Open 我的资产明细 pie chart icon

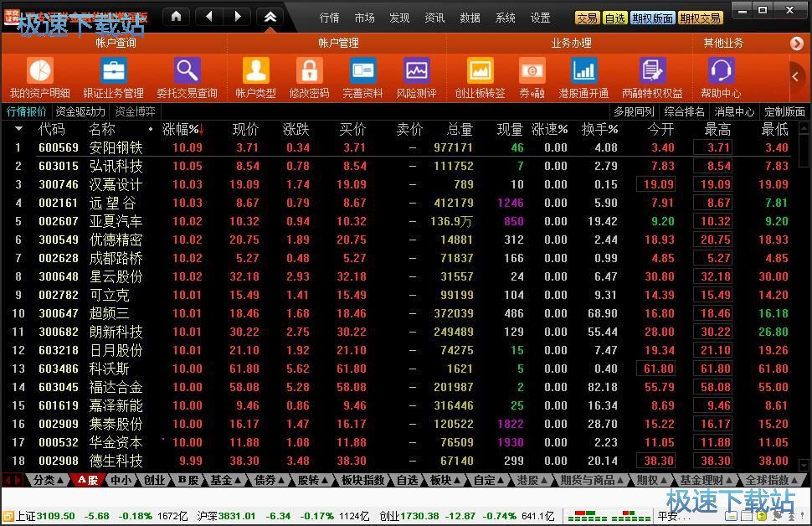40,70
